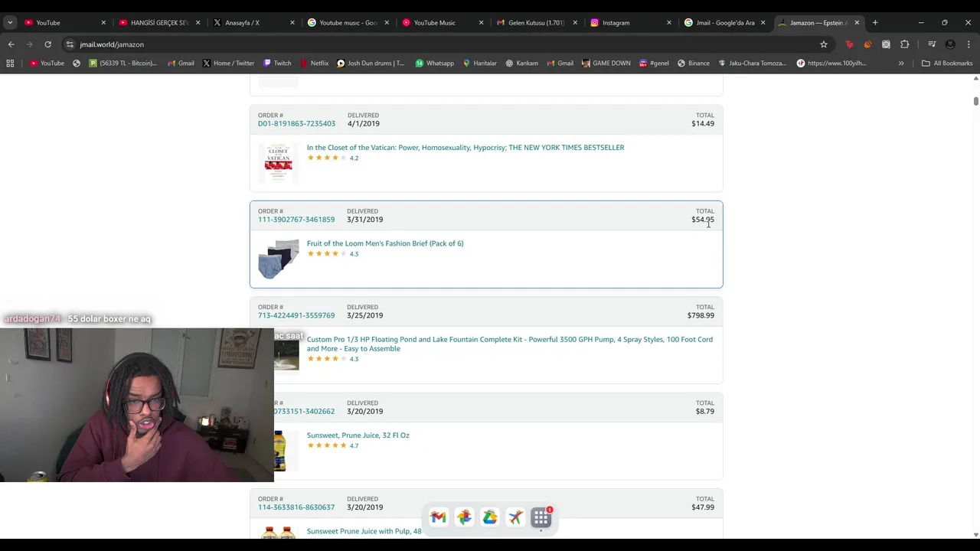Image resolution: width=980 pixels, height=551 pixels.
Task: Click the 3/31/2019 delivered date
Action: tap(364, 220)
